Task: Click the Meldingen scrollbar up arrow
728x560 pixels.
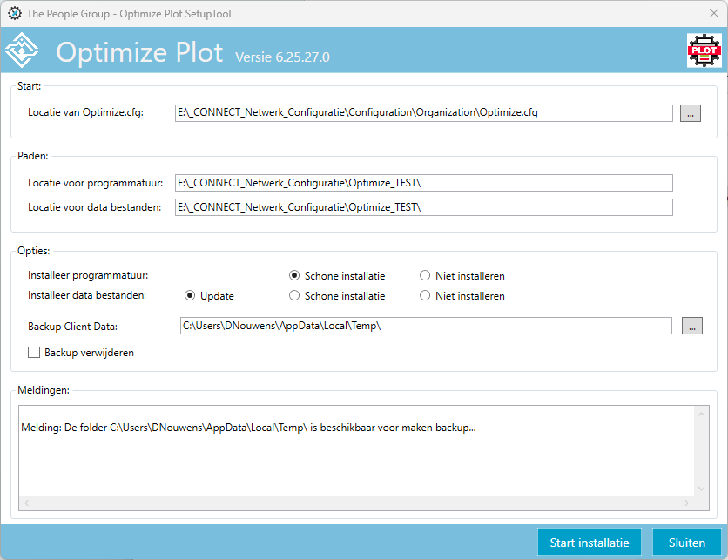Action: [701, 414]
